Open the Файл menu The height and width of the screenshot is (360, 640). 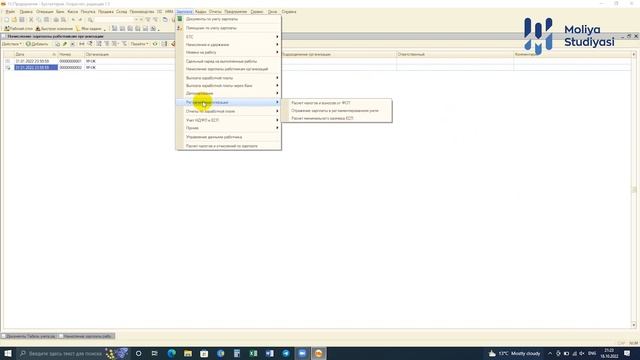point(10,12)
